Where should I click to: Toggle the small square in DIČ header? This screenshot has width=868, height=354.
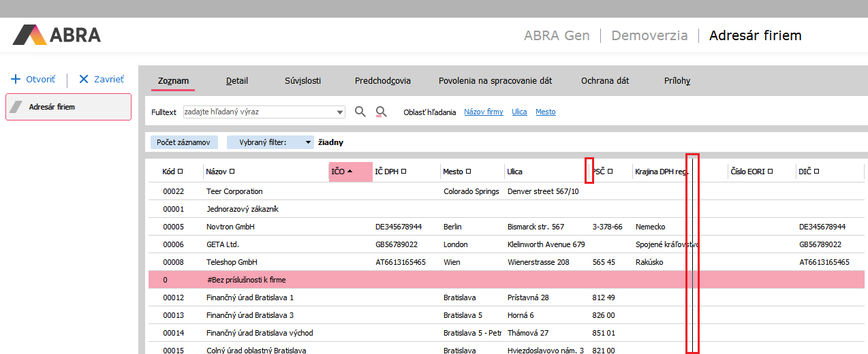coord(816,172)
